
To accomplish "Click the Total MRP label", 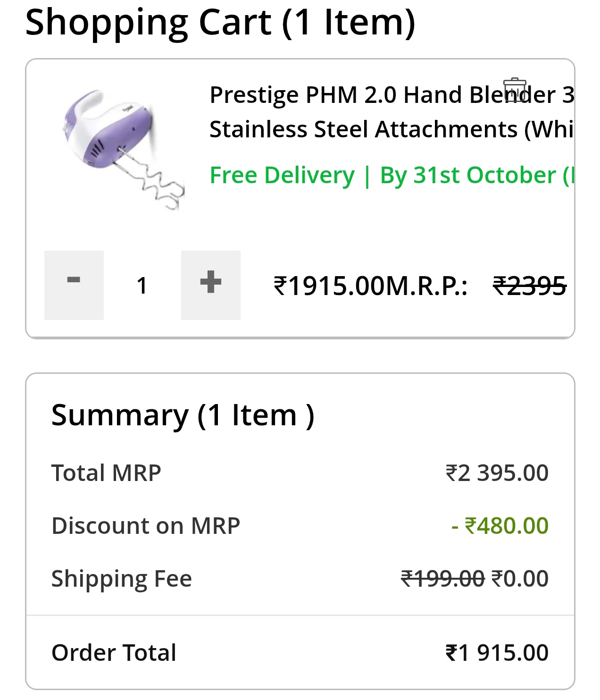I will click(106, 473).
